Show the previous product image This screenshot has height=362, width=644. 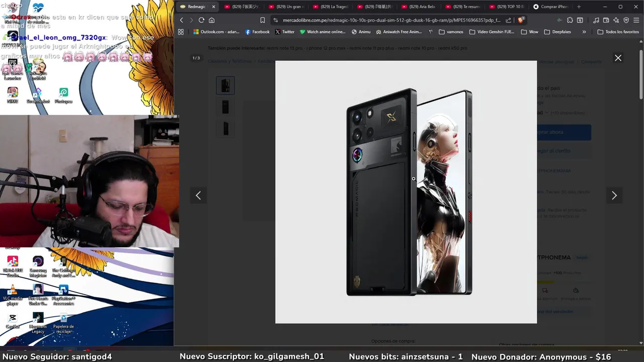point(198,196)
